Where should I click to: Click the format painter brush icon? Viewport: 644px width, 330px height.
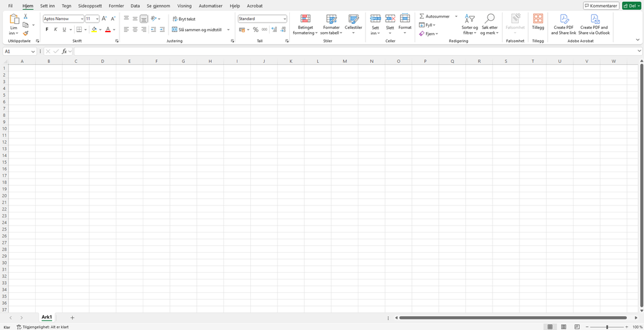pyautogui.click(x=26, y=33)
